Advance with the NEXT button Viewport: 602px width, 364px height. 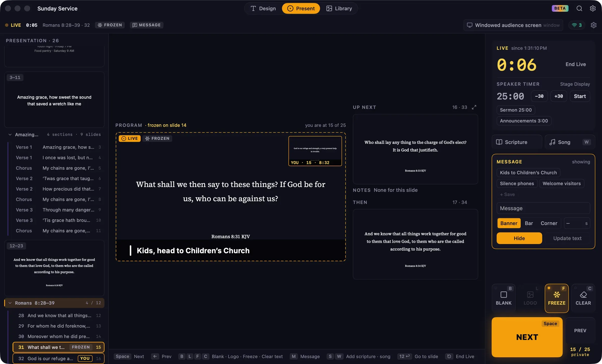pos(527,337)
